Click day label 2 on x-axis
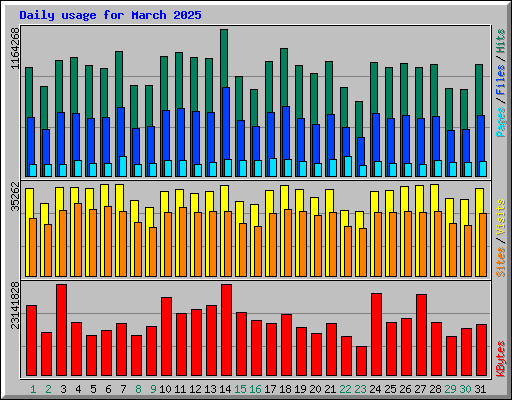This screenshot has height=400, width=512. click(x=48, y=389)
